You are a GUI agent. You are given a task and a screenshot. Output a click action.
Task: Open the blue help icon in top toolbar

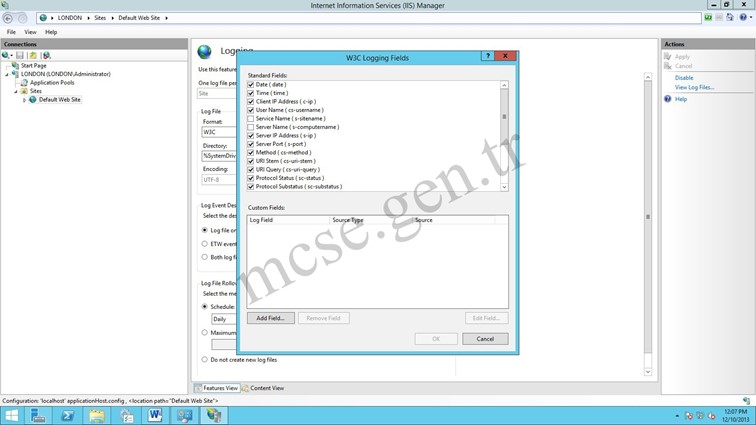[743, 17]
